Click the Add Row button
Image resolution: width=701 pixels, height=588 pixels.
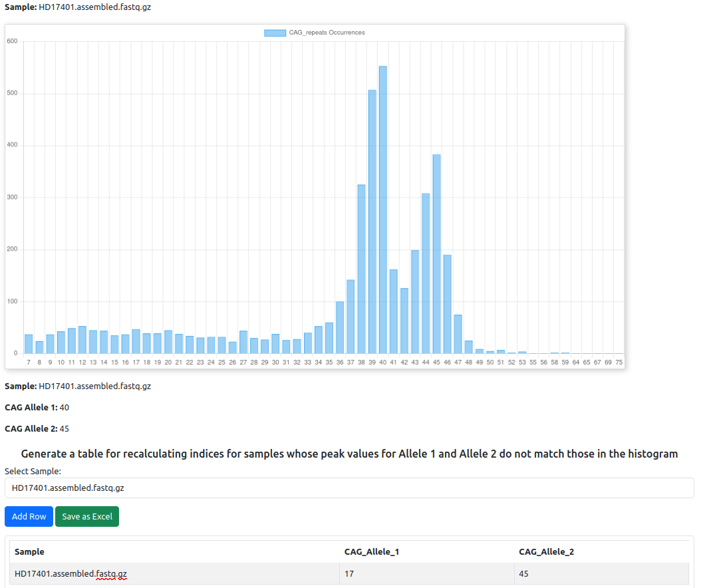(29, 517)
